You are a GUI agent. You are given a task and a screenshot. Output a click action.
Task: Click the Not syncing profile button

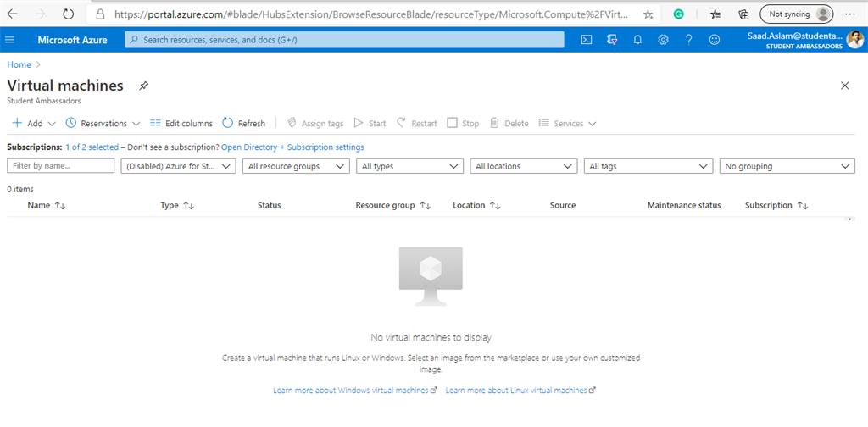[x=797, y=14]
